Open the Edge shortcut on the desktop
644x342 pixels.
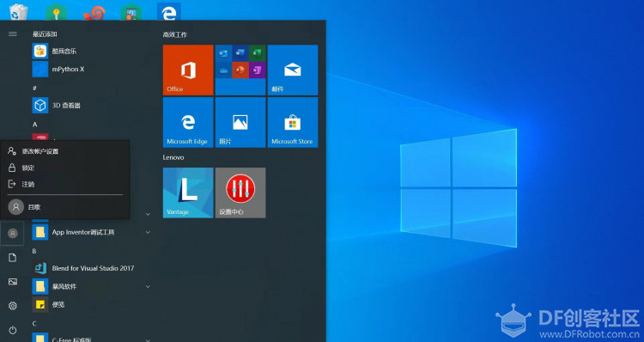pos(169,11)
